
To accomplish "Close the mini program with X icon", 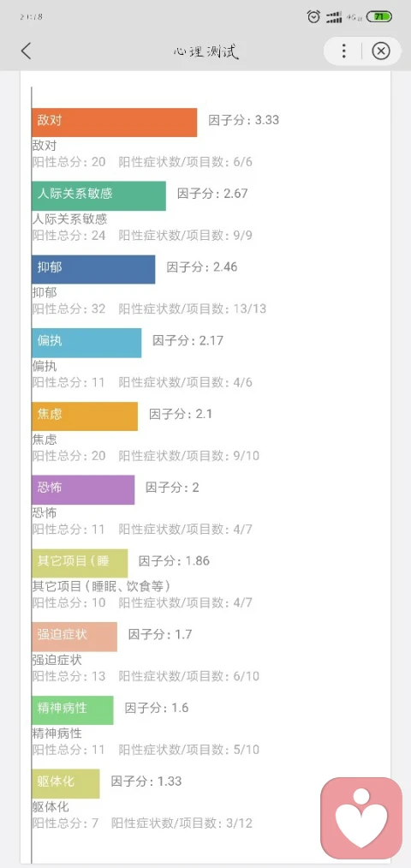I will 380,51.
